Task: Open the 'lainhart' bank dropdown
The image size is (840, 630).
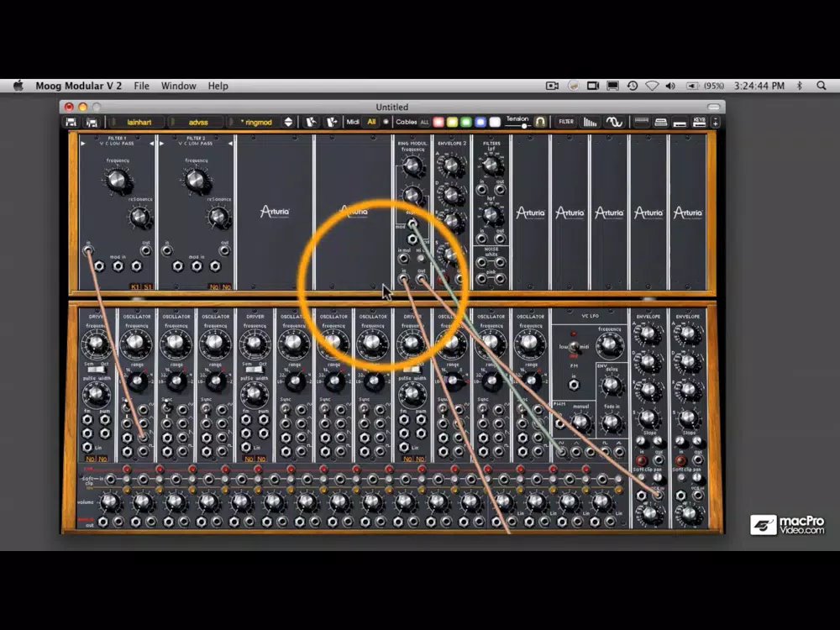Action: point(139,122)
